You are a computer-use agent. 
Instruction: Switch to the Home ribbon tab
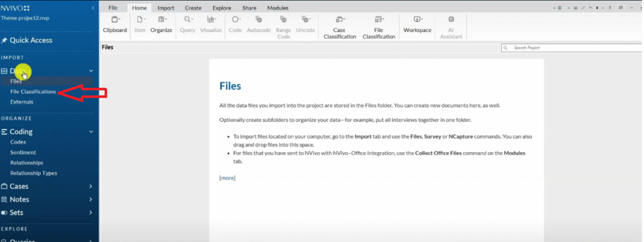[x=139, y=8]
